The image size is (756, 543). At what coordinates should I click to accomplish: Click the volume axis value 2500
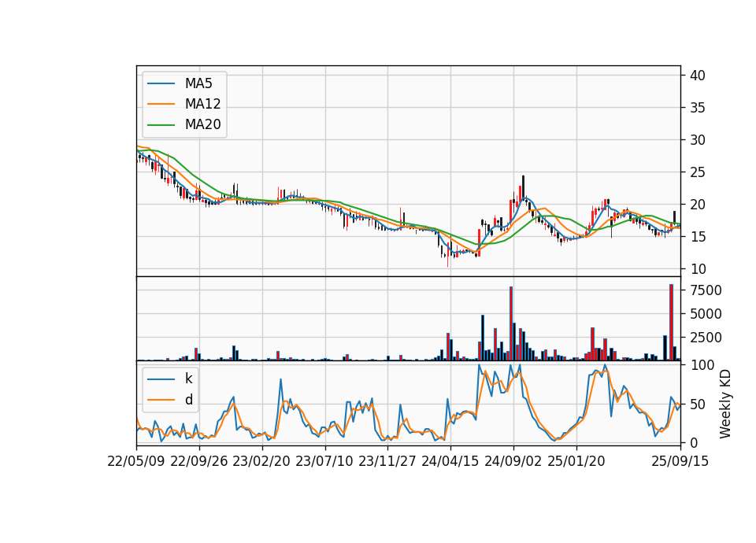(706, 338)
